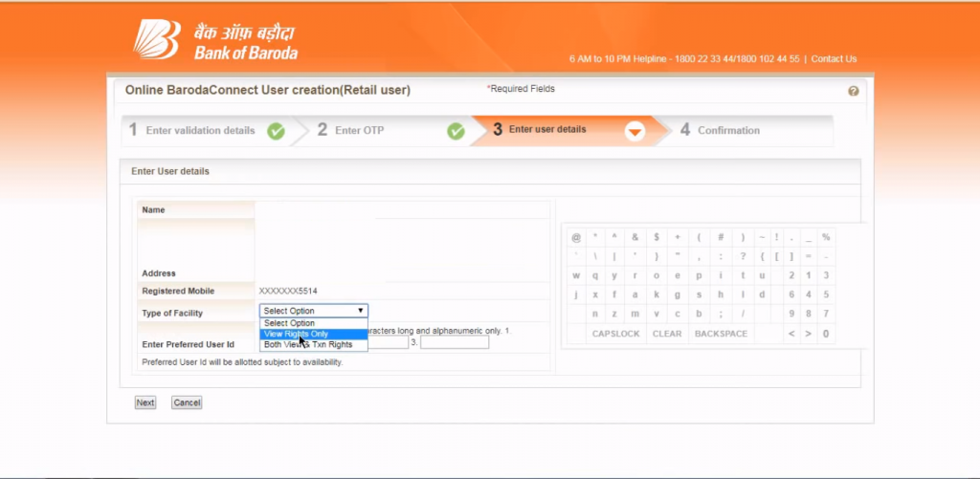
Task: Click green checkmark beside Enter validation details
Action: pyautogui.click(x=276, y=131)
